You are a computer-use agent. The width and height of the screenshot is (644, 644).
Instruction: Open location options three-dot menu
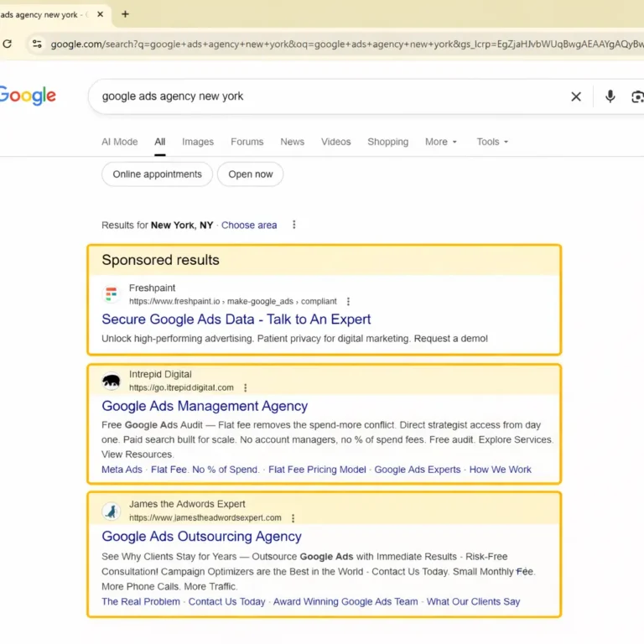pyautogui.click(x=293, y=225)
